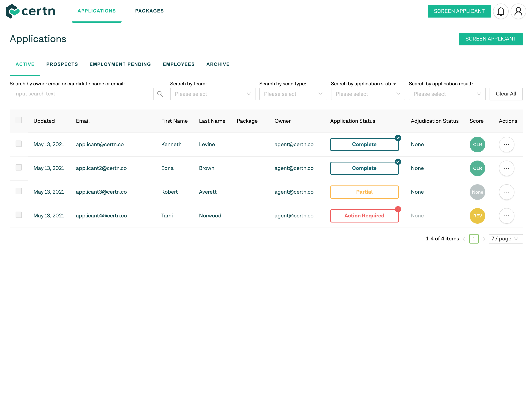Open the PACKAGES navigation menu item
Viewport: 532px width, 399px height.
(x=149, y=11)
